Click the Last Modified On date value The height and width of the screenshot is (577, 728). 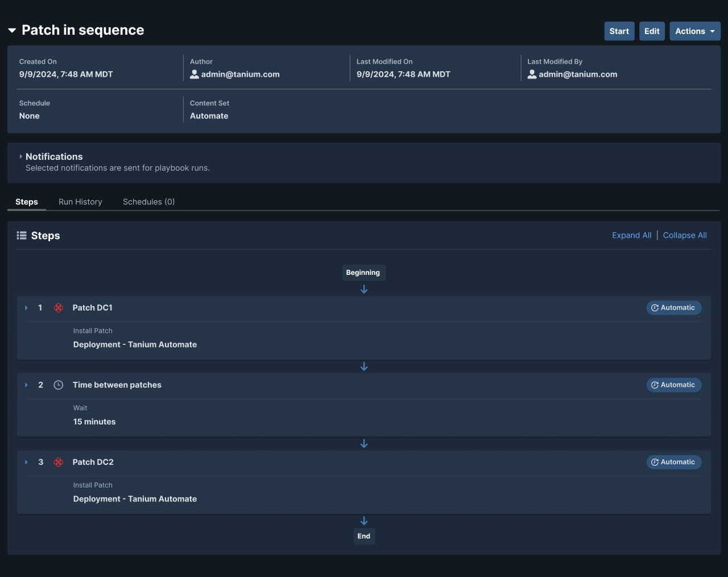(x=403, y=74)
